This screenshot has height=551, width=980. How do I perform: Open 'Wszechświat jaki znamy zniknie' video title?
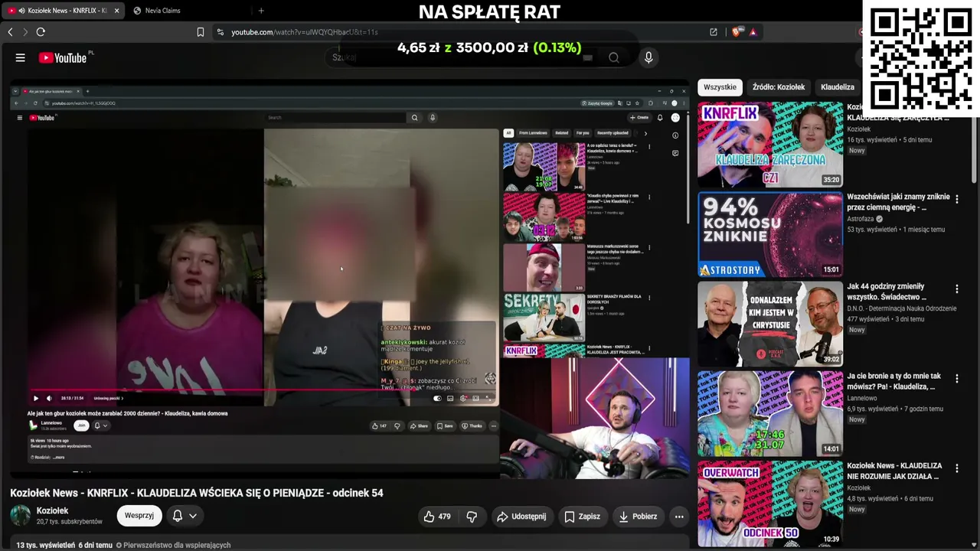(x=897, y=202)
